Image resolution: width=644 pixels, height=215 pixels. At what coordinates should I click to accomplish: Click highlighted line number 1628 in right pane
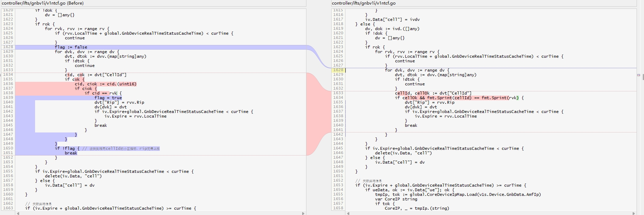point(338,70)
